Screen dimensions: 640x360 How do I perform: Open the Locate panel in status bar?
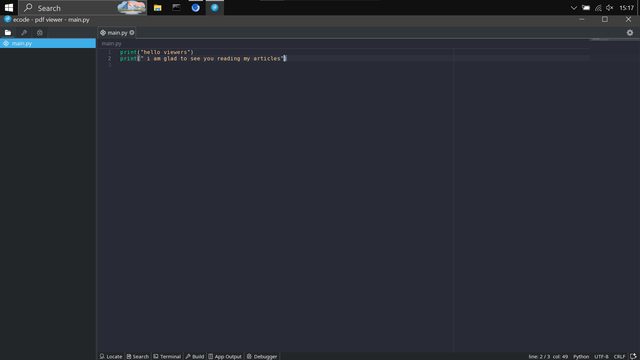coord(111,356)
